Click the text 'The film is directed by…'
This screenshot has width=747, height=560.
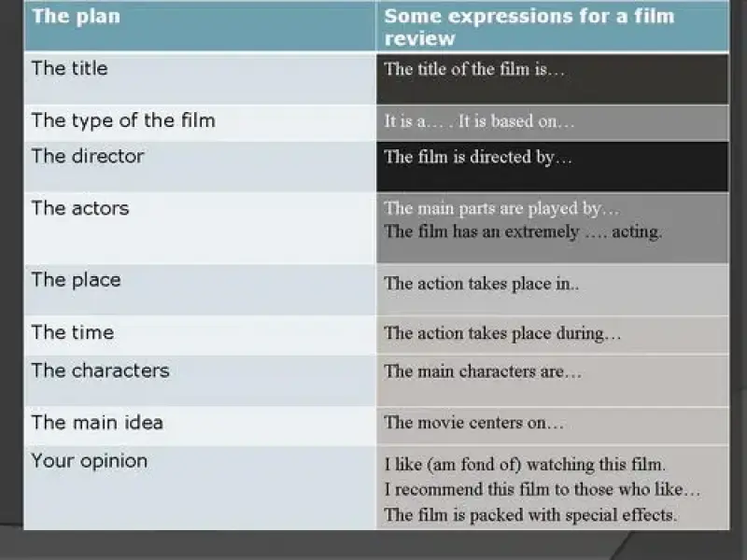[x=478, y=157]
